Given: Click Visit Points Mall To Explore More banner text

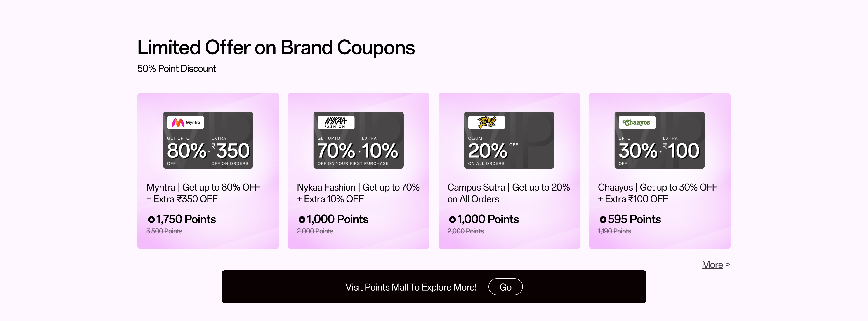Looking at the screenshot, I should (411, 287).
